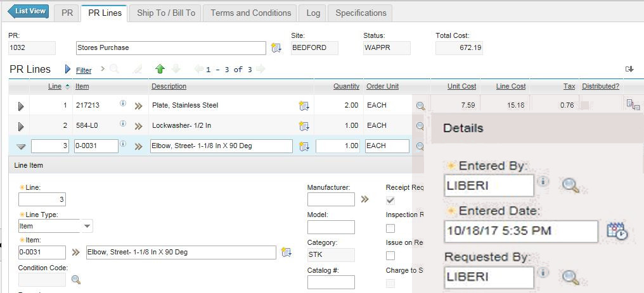Screen dimensions: 644x293
Task: Click the Condition Code lookup magnifier
Action: (76, 279)
